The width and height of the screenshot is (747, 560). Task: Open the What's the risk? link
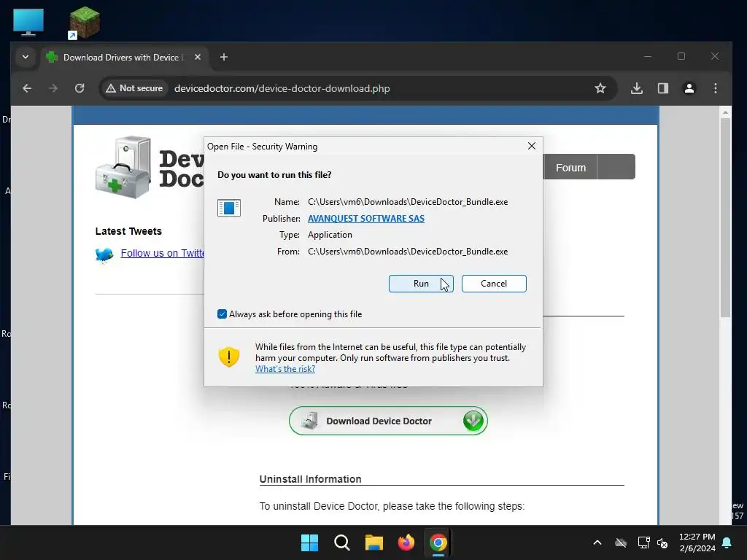click(285, 368)
